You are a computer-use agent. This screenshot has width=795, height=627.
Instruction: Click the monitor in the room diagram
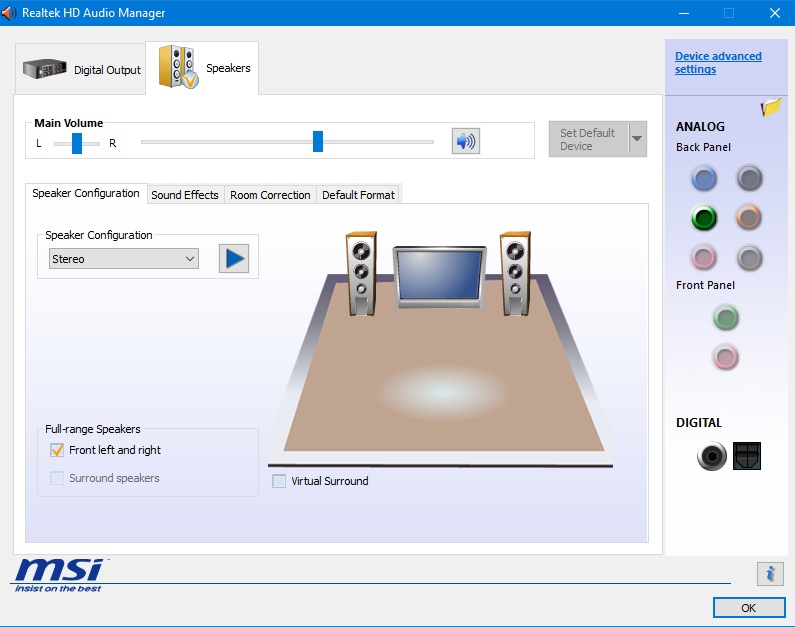pyautogui.click(x=440, y=277)
